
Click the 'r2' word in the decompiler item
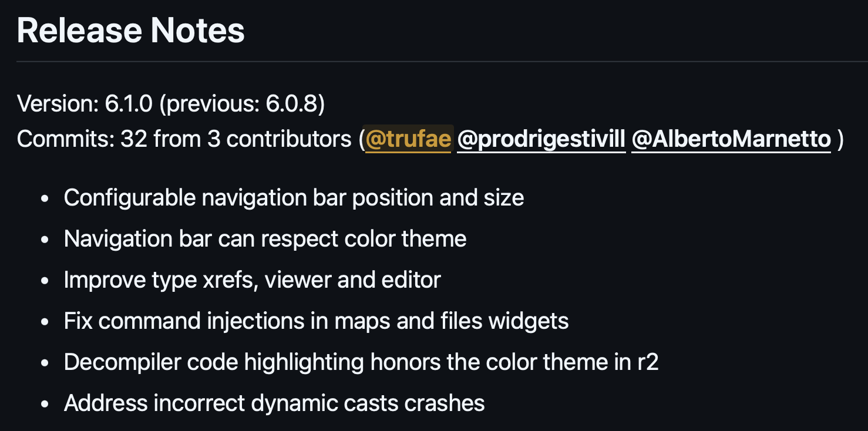(x=648, y=362)
